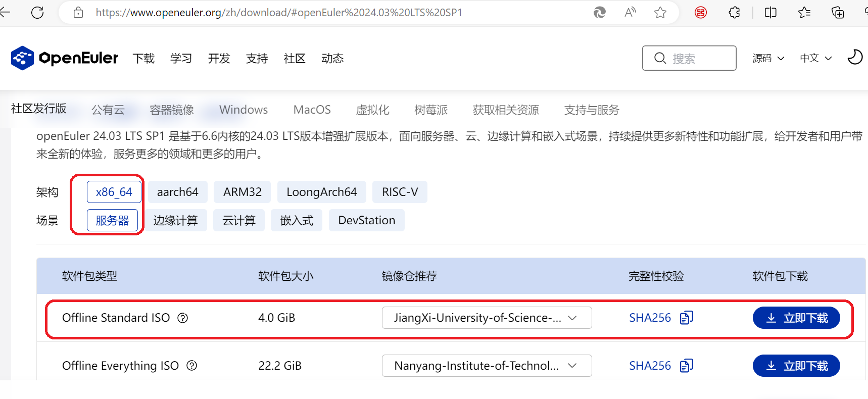Open SHA256 link for Offline Everything ISO

650,366
